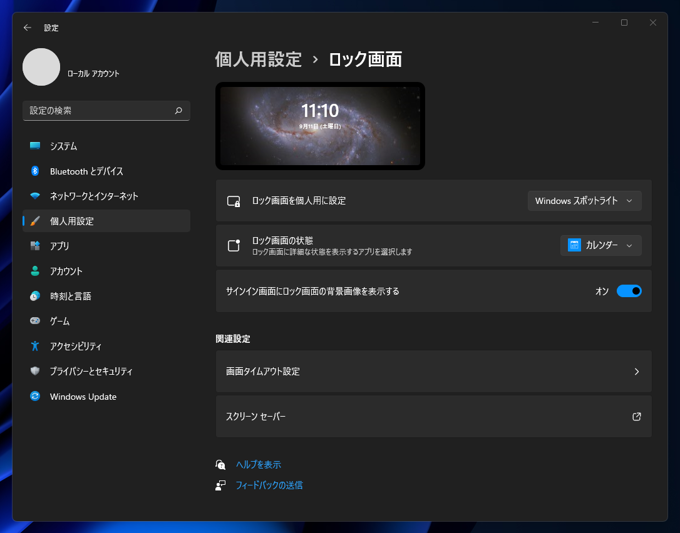This screenshot has width=680, height=533.
Task: Click 個人用設定 breadcrumb in header
Action: point(258,59)
